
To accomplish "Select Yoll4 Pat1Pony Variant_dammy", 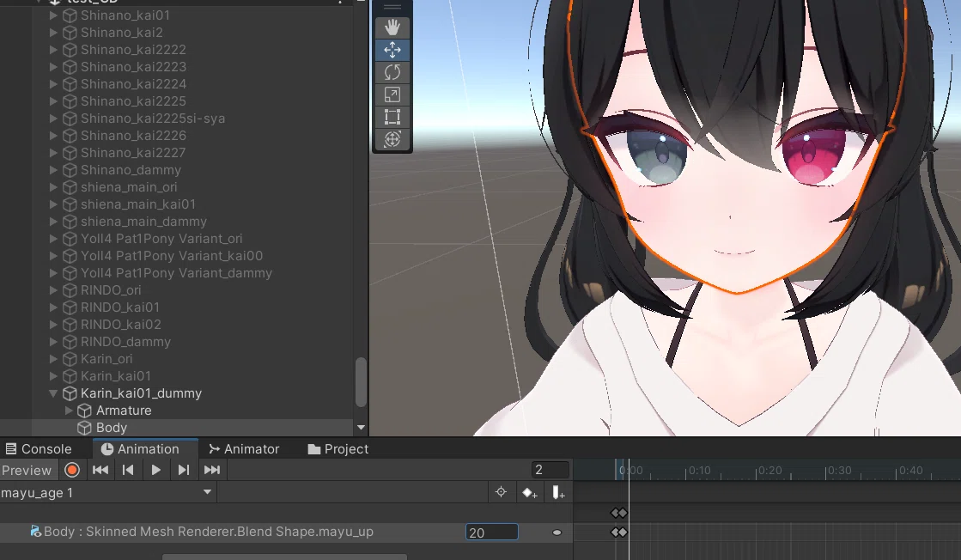I will [x=176, y=272].
